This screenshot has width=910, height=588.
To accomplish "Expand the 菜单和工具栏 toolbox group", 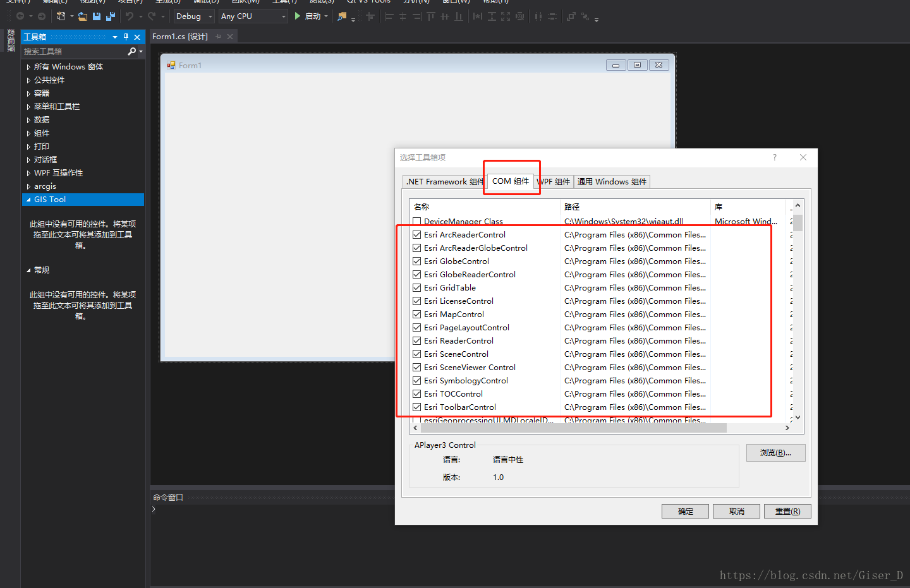I will pyautogui.click(x=28, y=107).
